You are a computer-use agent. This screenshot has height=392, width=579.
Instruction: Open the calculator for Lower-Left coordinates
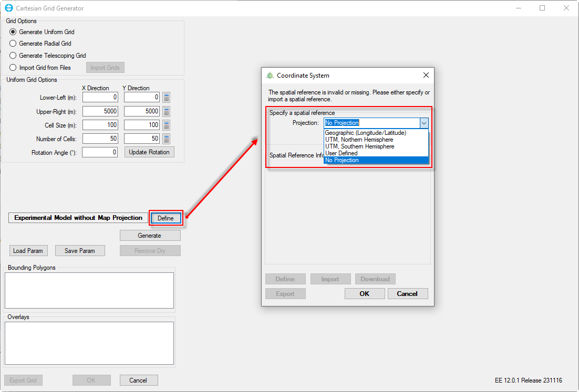click(x=166, y=97)
